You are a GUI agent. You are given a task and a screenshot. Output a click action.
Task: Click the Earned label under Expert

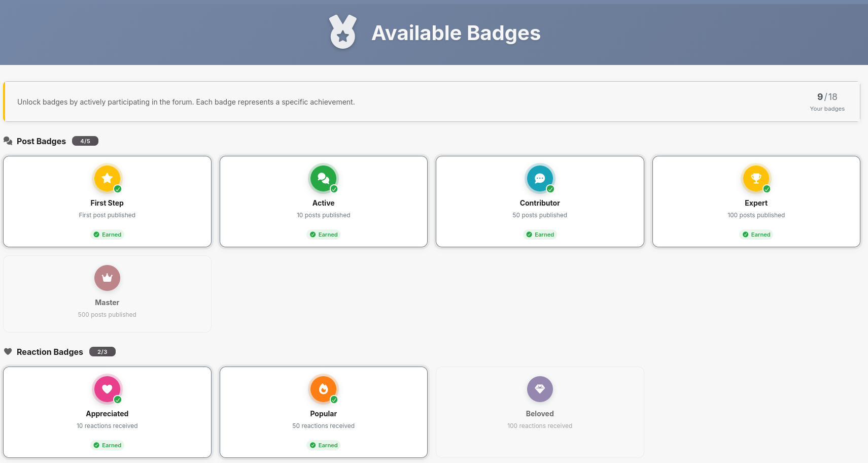tap(756, 235)
